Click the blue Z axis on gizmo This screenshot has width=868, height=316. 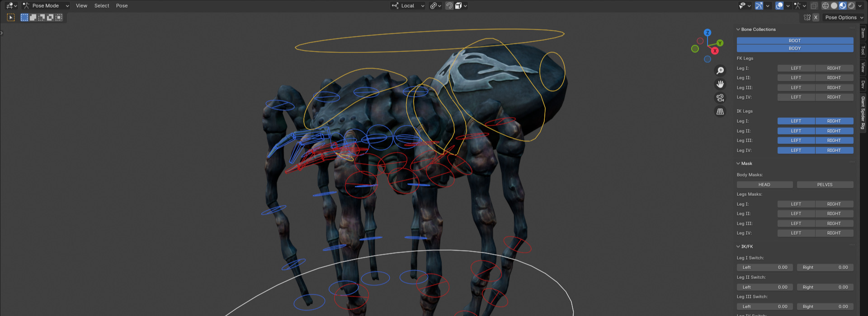(x=708, y=33)
